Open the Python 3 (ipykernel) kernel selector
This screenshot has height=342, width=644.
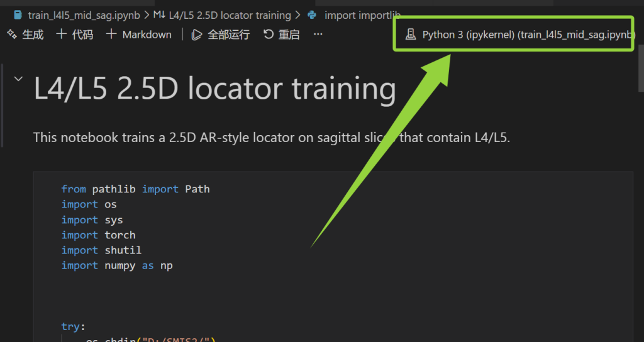[519, 35]
